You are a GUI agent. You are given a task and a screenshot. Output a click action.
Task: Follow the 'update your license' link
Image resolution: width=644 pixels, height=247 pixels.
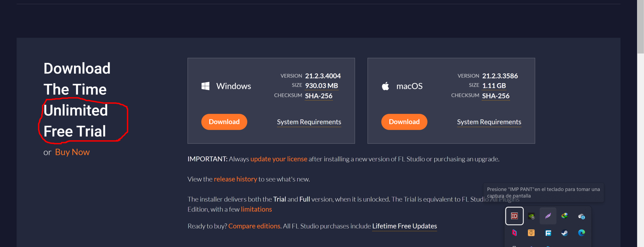click(x=279, y=159)
